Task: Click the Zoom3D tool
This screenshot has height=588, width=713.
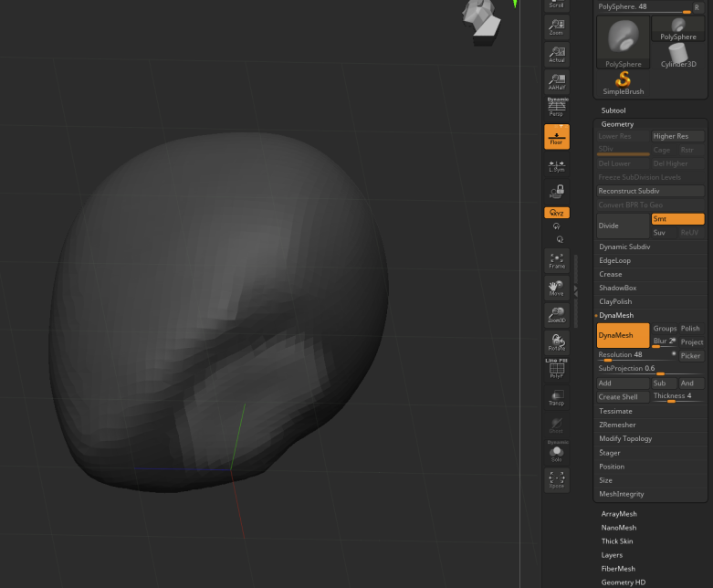Action: point(557,315)
